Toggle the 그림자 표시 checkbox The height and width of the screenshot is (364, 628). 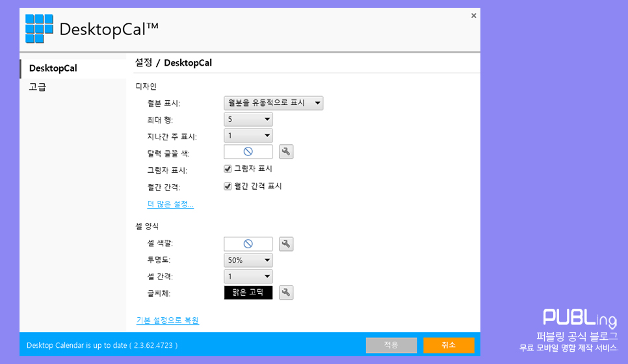tap(228, 169)
